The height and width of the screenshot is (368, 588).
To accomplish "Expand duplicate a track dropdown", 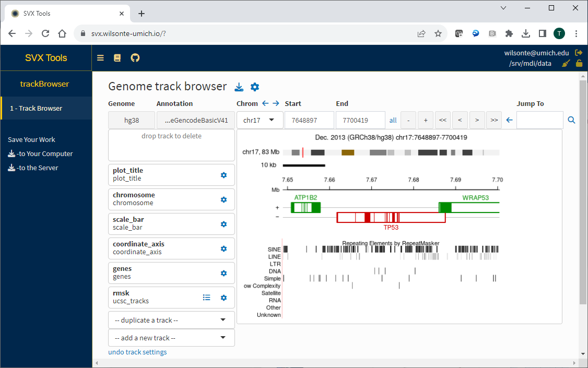I will [x=171, y=320].
